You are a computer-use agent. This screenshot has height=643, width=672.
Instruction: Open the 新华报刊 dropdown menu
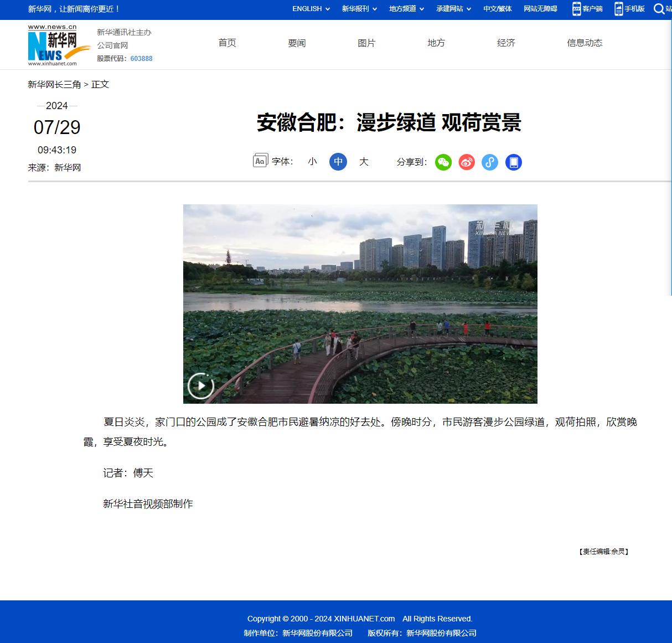pos(359,9)
